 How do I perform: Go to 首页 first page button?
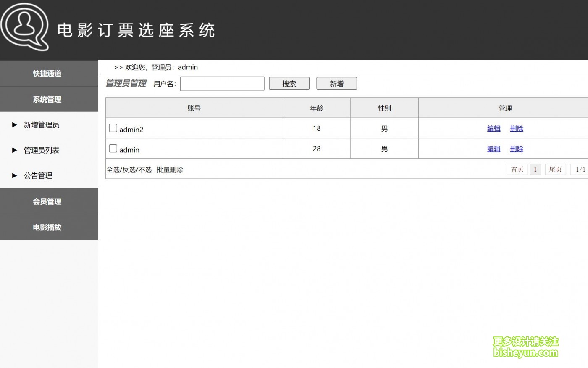[x=517, y=169]
